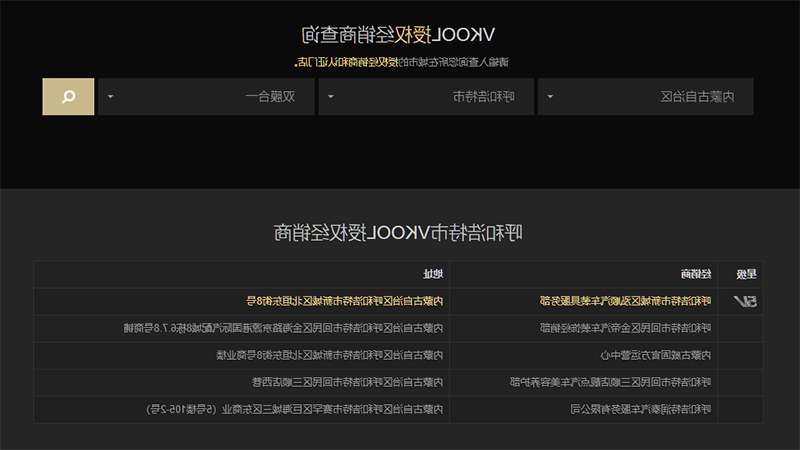The image size is (800, 450).
Task: Select dealer 呼和浩特市回民区金帝汽车装饰经销部
Action: coord(626,328)
